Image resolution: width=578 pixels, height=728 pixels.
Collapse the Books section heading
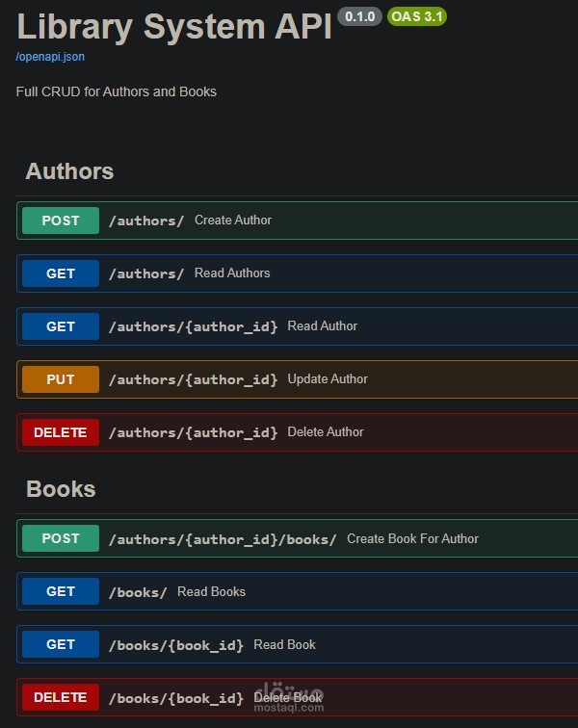click(x=61, y=489)
